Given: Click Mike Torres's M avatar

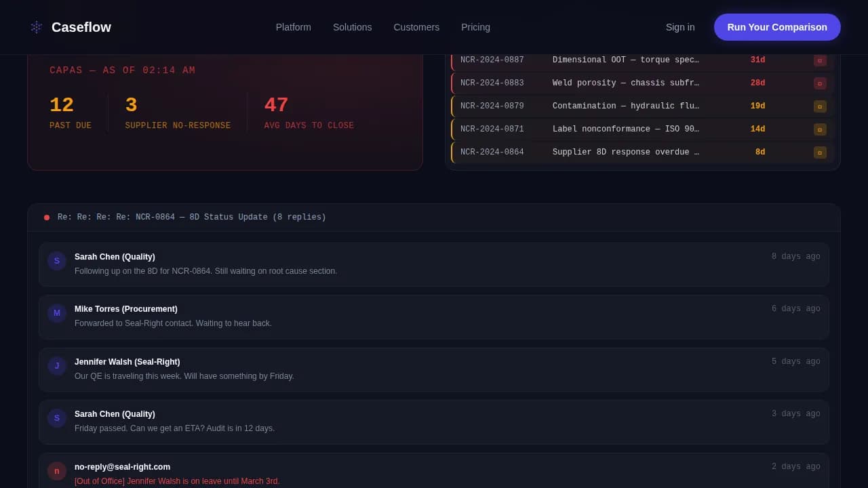Looking at the screenshot, I should [x=57, y=313].
